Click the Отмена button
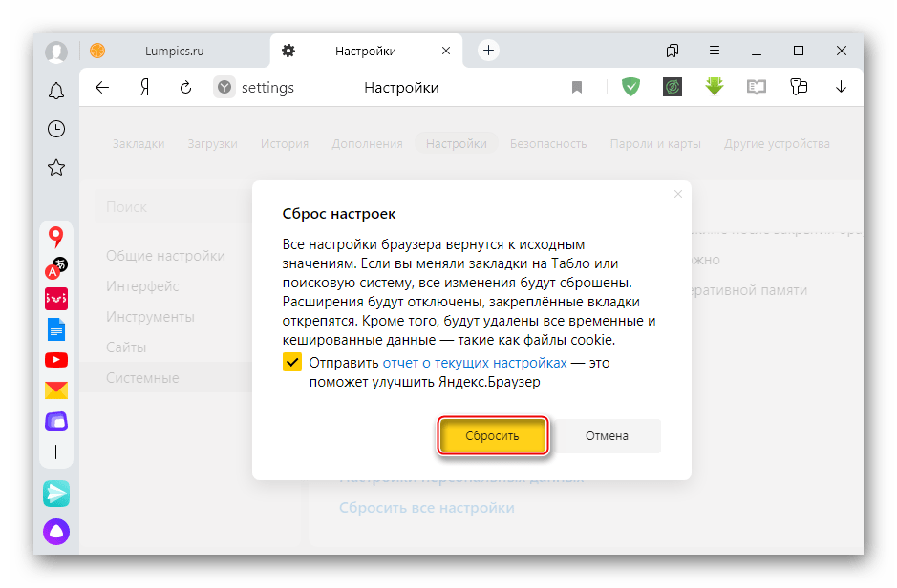897x588 pixels. [x=607, y=435]
